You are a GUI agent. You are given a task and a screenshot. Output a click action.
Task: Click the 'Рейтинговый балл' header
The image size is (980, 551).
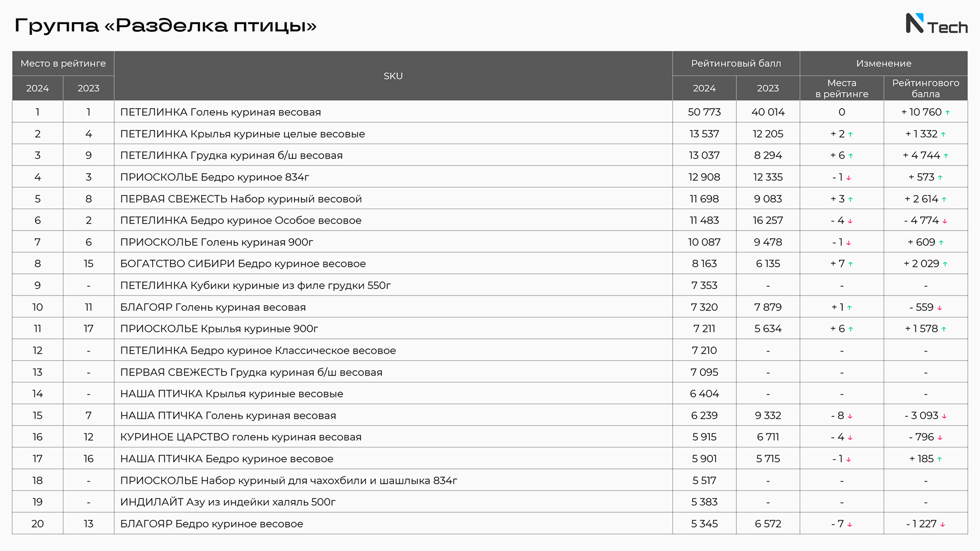point(736,63)
